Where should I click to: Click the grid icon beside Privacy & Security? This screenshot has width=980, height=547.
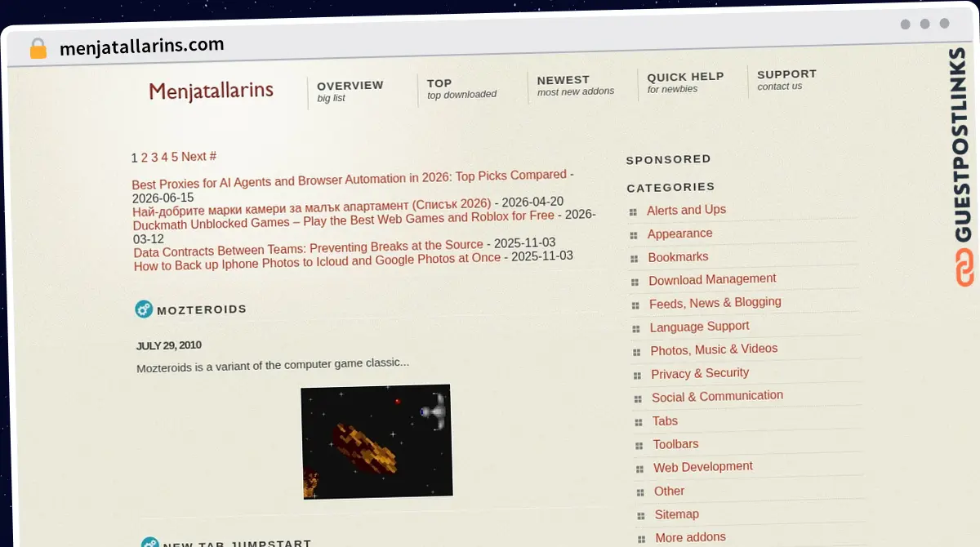tap(637, 376)
